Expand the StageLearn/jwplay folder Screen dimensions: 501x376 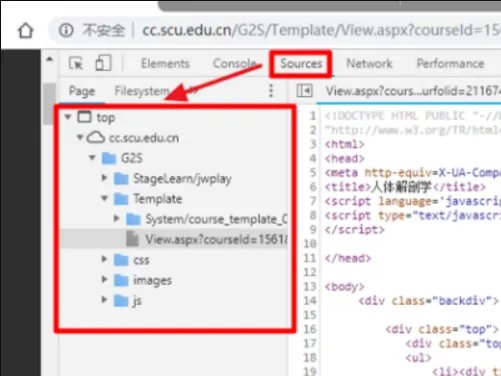[104, 178]
